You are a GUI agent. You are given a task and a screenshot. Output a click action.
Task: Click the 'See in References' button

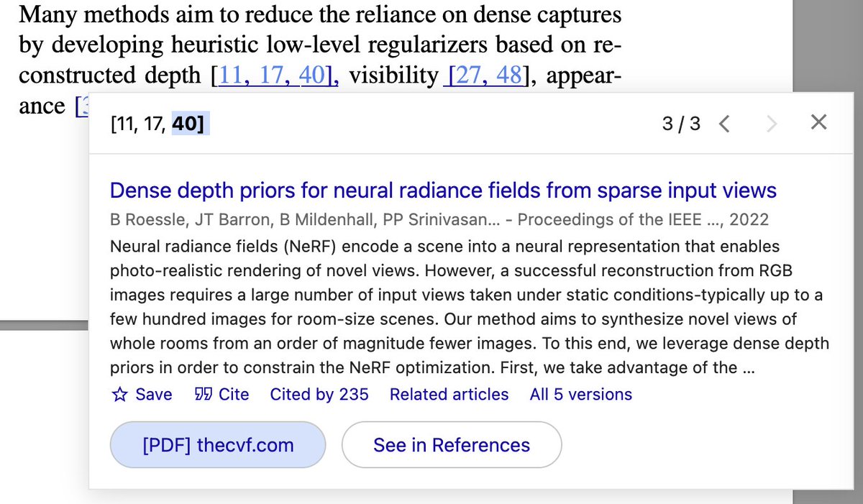tap(452, 445)
